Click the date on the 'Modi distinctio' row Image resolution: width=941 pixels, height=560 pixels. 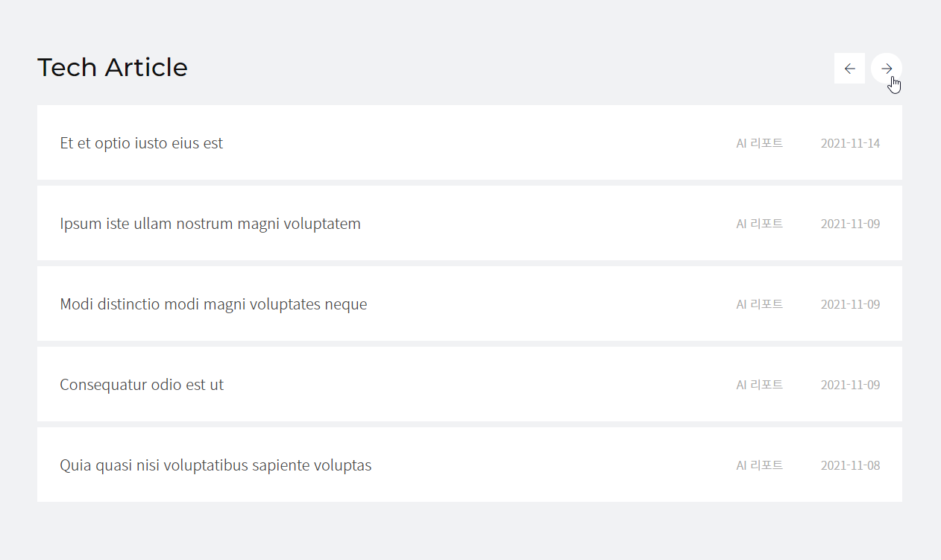point(850,304)
